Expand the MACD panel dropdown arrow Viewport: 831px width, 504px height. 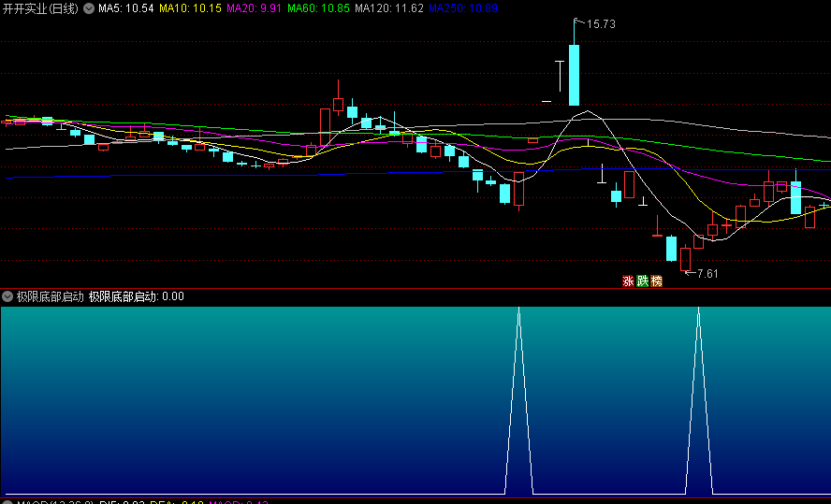coord(7,502)
